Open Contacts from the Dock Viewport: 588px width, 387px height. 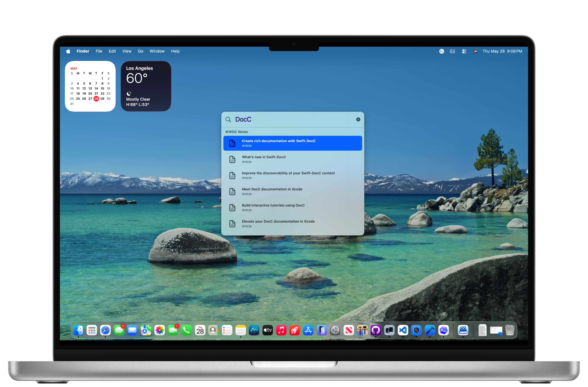pyautogui.click(x=214, y=330)
